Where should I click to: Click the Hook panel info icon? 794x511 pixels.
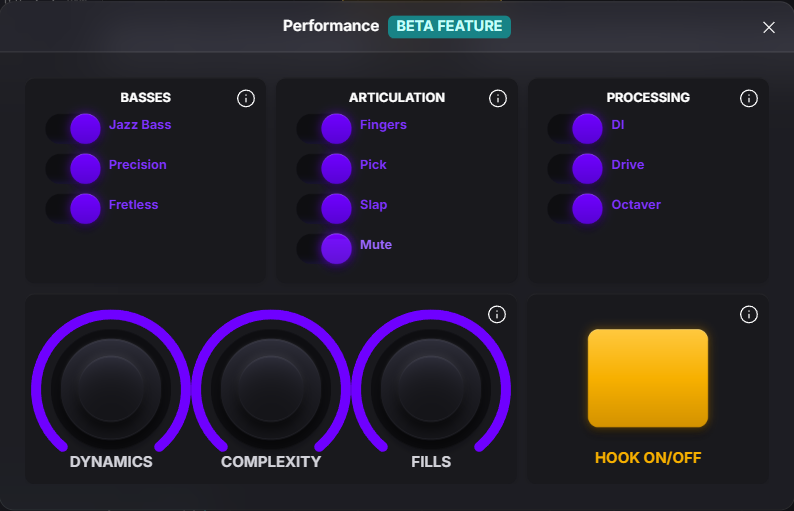pos(749,314)
